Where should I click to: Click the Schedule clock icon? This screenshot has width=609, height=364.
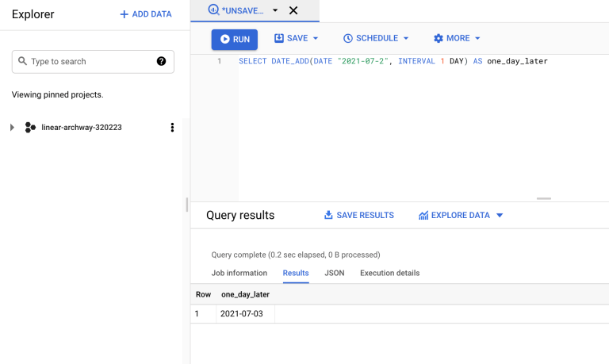(x=347, y=38)
